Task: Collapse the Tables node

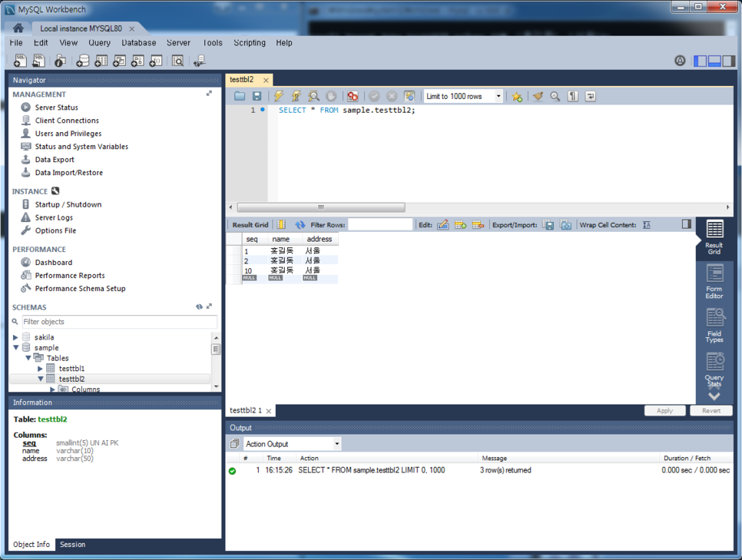Action: click(28, 358)
